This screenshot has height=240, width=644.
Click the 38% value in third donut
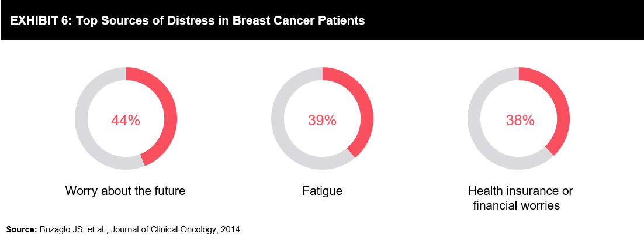[519, 121]
